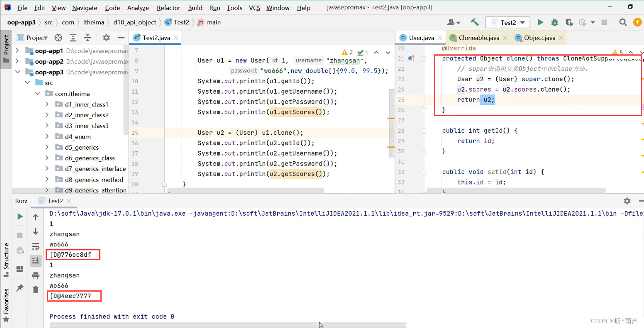Click the orange update arrow icon
Image resolution: width=644 pixels, height=328 pixels.
pos(637,22)
